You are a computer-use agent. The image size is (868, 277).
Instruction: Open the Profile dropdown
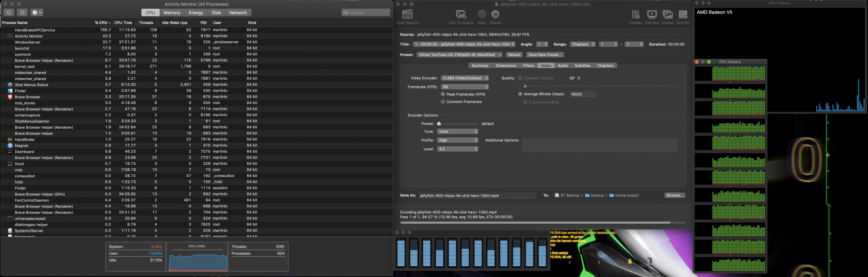[457, 140]
